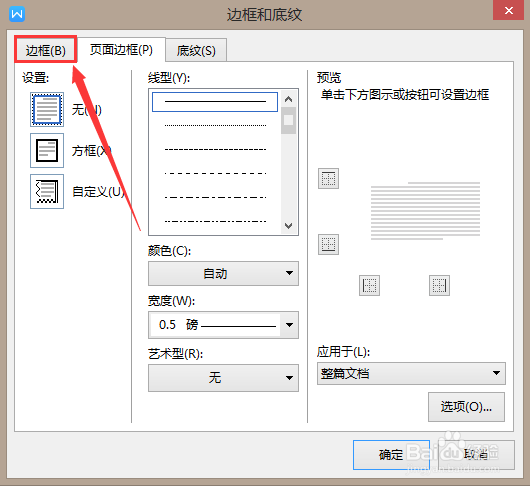The height and width of the screenshot is (487, 530).
Task: Click the 确定 OK button
Action: [391, 455]
